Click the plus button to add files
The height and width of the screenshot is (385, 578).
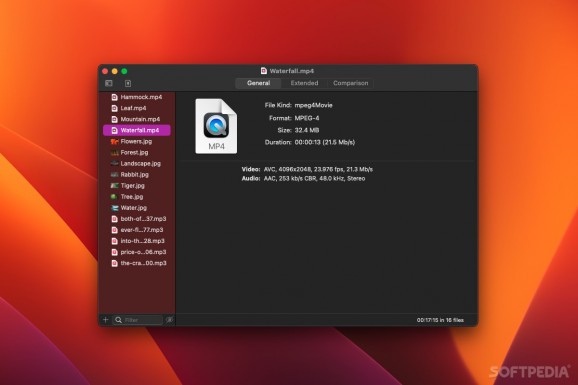pyautogui.click(x=105, y=320)
